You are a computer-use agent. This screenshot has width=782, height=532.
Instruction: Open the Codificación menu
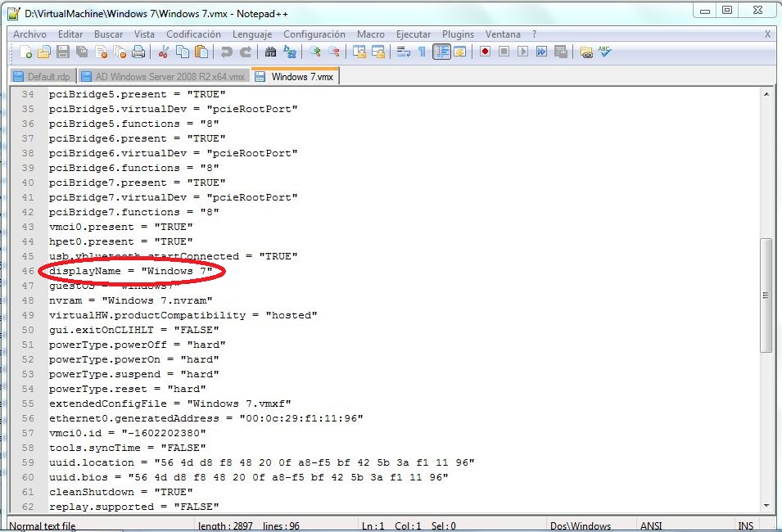(x=193, y=34)
